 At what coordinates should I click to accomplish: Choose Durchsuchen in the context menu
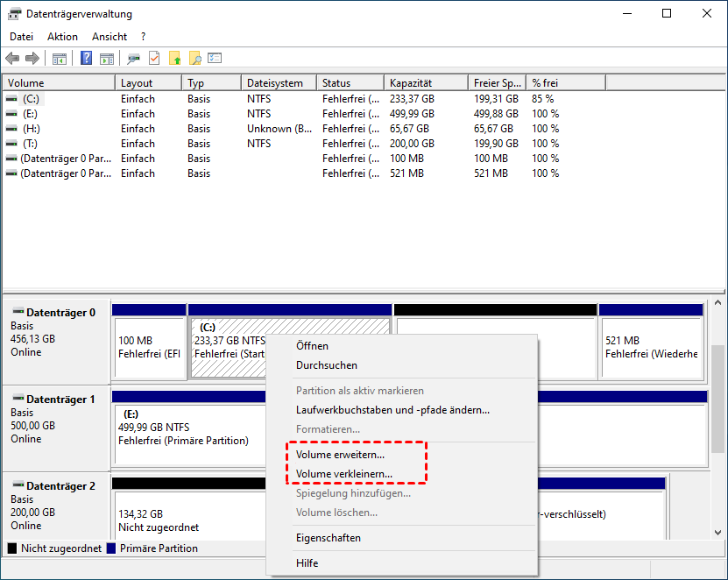point(402,365)
